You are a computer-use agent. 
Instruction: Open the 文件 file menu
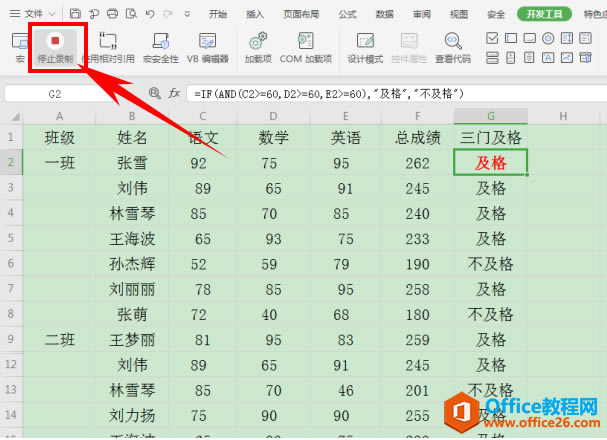(34, 14)
